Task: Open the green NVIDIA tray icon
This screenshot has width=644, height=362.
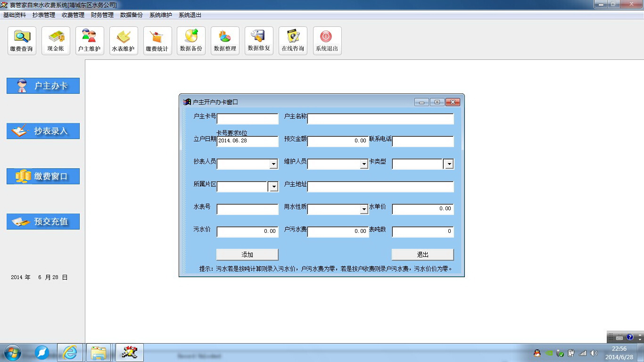Action: pyautogui.click(x=549, y=353)
